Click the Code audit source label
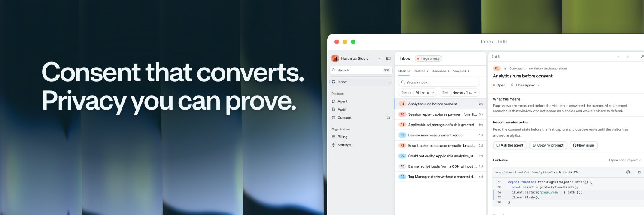 pos(515,68)
